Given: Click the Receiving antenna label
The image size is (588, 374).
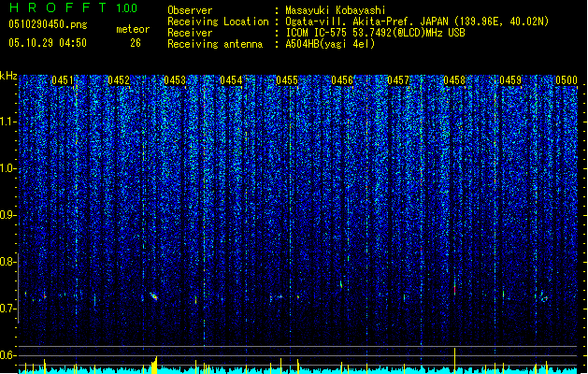Looking at the screenshot, I should click(215, 44).
